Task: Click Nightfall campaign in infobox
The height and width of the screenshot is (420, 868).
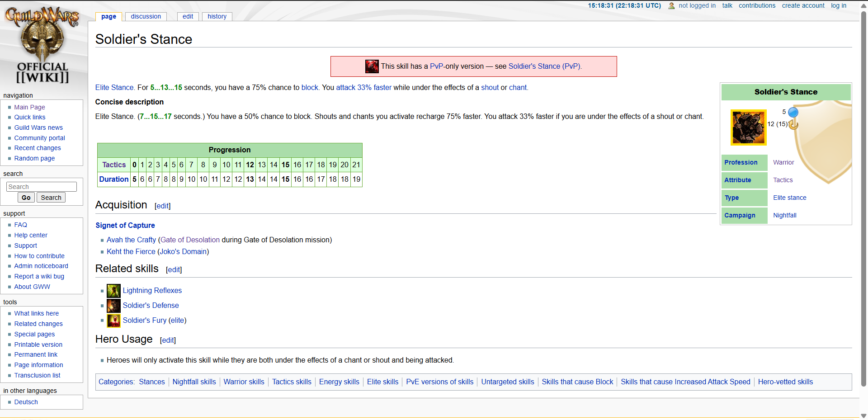Action: (x=785, y=215)
